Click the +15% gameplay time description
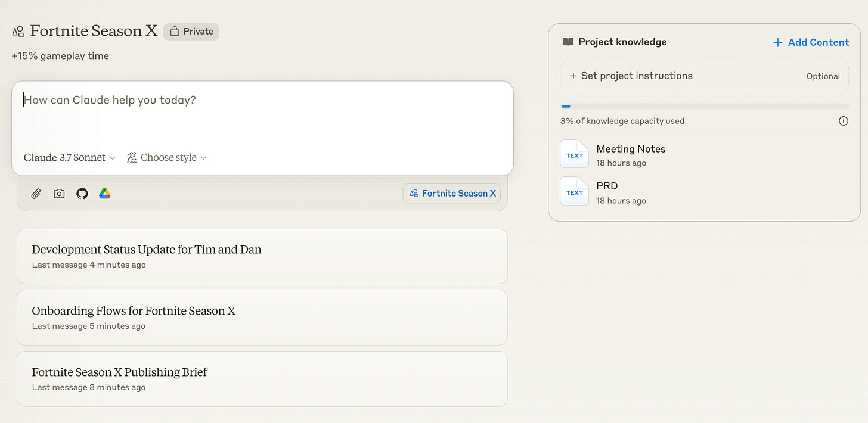The image size is (868, 423). click(x=60, y=56)
